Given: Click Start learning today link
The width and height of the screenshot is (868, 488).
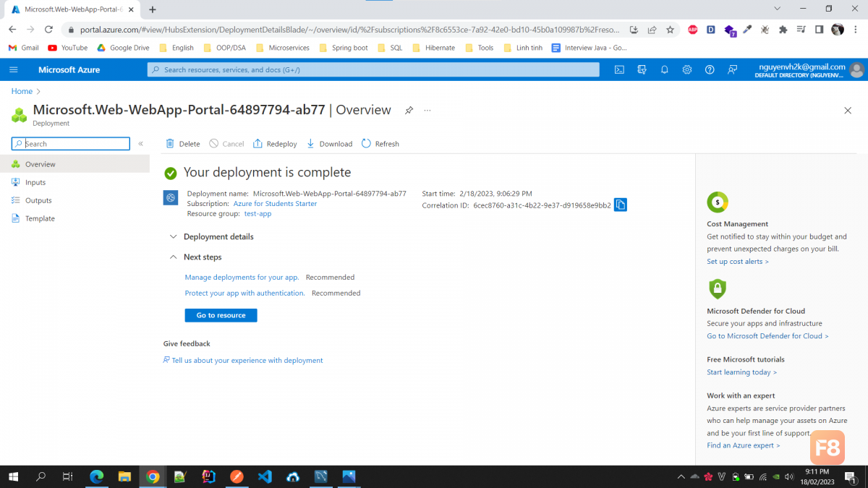Looking at the screenshot, I should 741,372.
